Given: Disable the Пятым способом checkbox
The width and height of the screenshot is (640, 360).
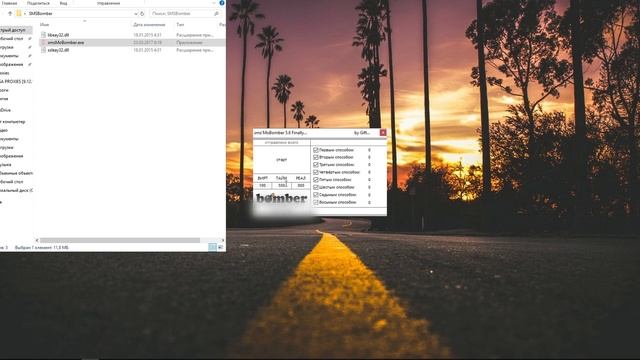Looking at the screenshot, I should coord(316,180).
